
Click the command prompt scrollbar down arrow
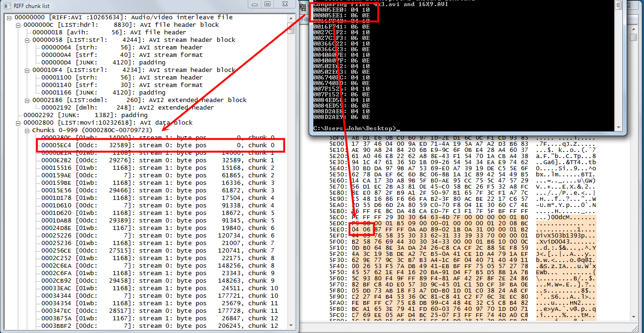(x=619, y=127)
